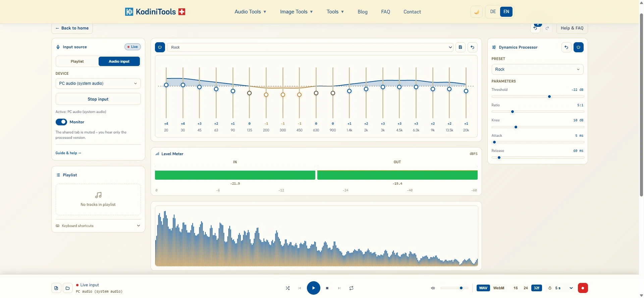Open the Tools menu
Viewport: 644px width, 298px height.
point(335,12)
